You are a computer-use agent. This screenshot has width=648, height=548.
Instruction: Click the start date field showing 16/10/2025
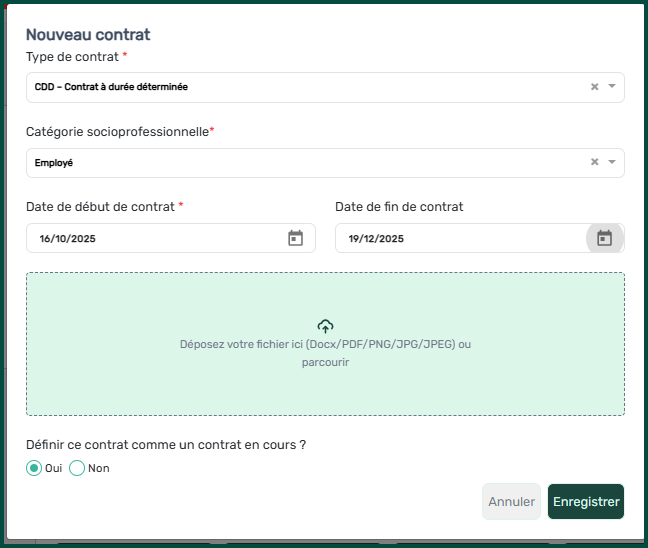click(150, 238)
